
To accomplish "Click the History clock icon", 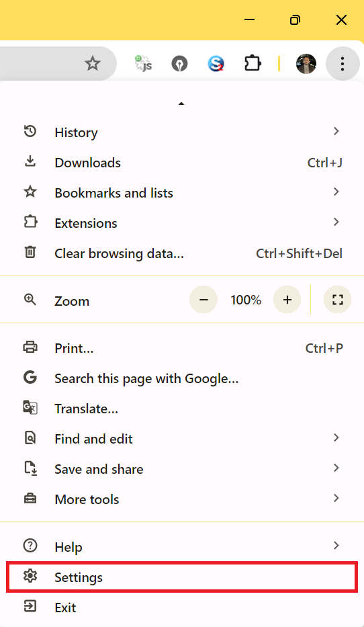I will [30, 132].
